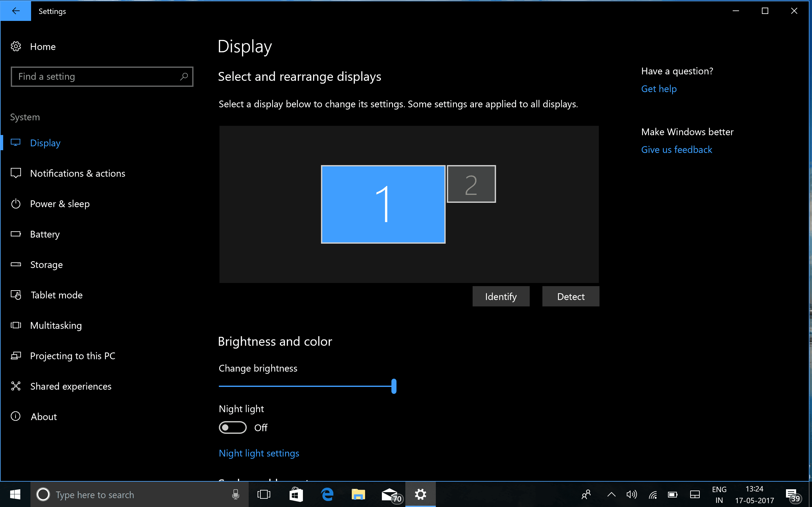
Task: Toggle Night light switch Off
Action: pos(232,427)
